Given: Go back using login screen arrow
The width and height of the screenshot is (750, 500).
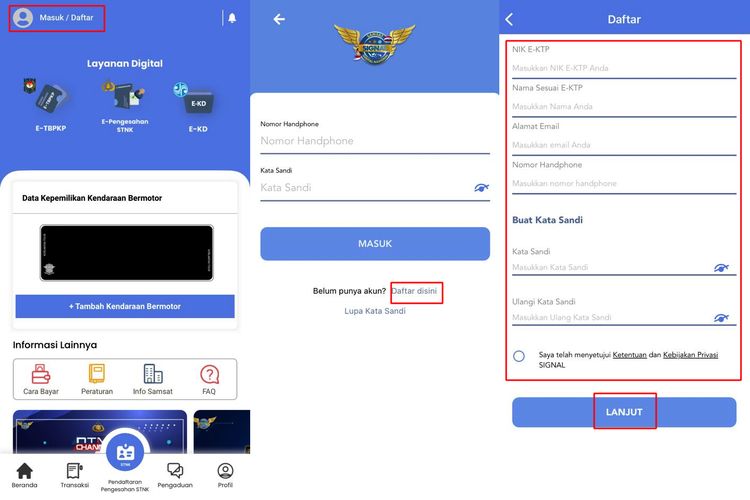Looking at the screenshot, I should [279, 19].
